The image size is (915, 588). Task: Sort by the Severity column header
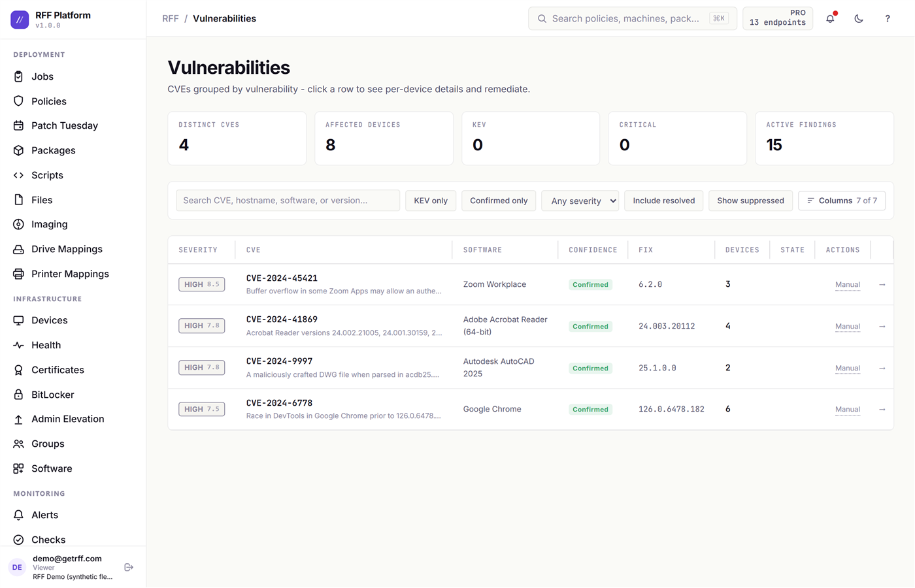(198, 250)
